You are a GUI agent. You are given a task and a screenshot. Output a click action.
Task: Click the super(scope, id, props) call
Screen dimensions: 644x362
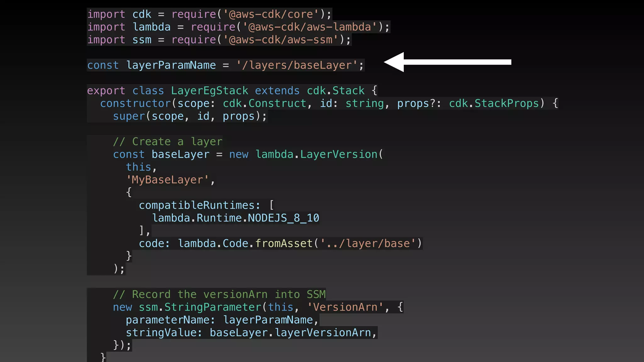[190, 116]
